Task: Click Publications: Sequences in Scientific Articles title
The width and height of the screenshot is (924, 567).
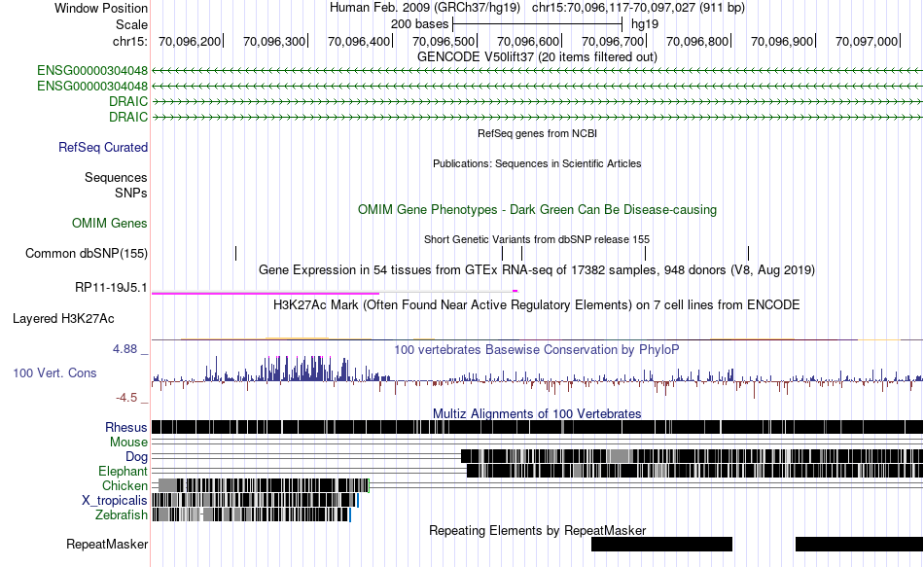Action: 537,163
